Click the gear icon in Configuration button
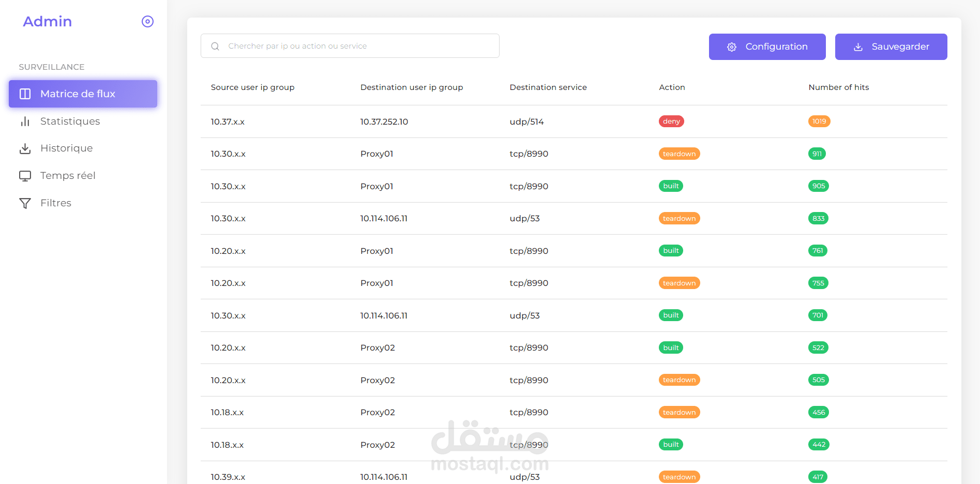Viewport: 980px width, 484px height. 731,47
